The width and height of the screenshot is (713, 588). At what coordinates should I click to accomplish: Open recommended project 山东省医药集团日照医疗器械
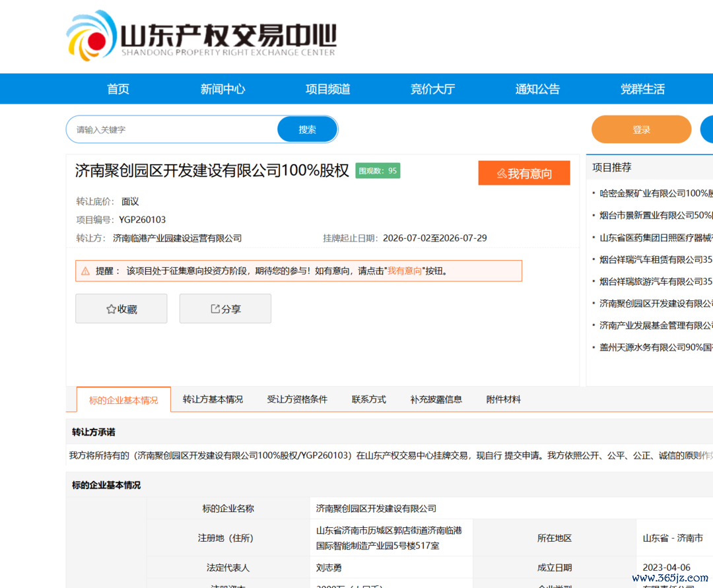tap(656, 238)
